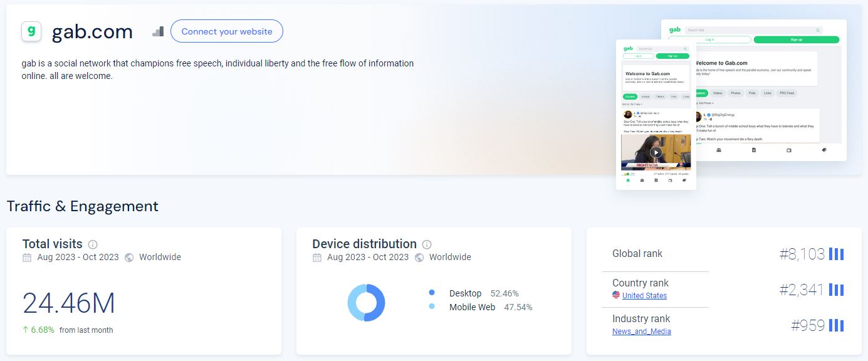Image resolution: width=868 pixels, height=361 pixels.
Task: Click the bars icon beside Global rank #8,103
Action: [x=836, y=254]
